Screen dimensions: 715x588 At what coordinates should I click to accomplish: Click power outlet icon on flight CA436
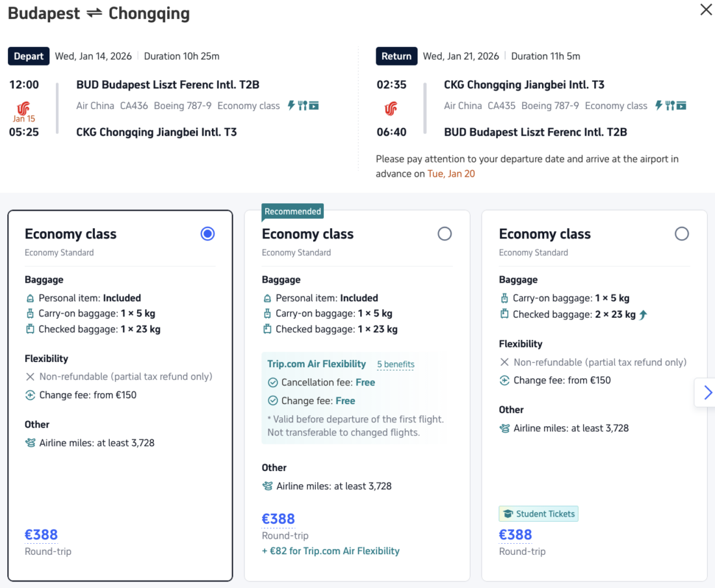[x=291, y=105]
